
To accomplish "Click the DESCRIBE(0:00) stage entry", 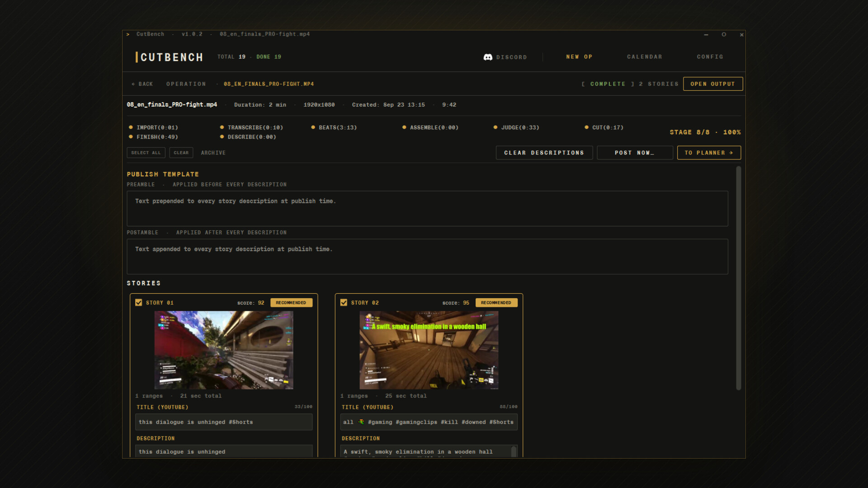I will click(x=248, y=137).
